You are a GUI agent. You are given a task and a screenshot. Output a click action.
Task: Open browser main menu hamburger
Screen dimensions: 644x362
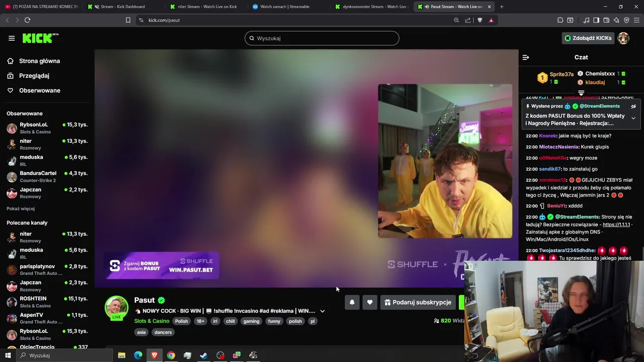[x=636, y=20]
